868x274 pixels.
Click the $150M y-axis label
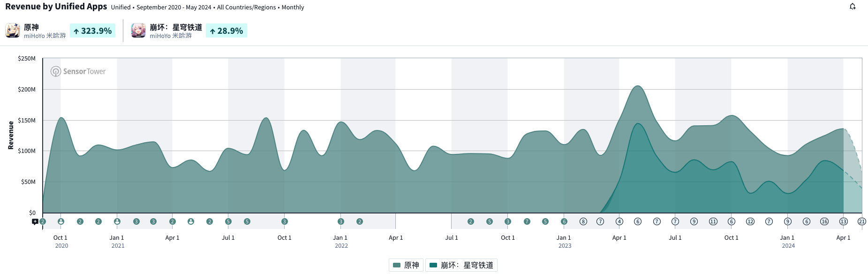(27, 121)
